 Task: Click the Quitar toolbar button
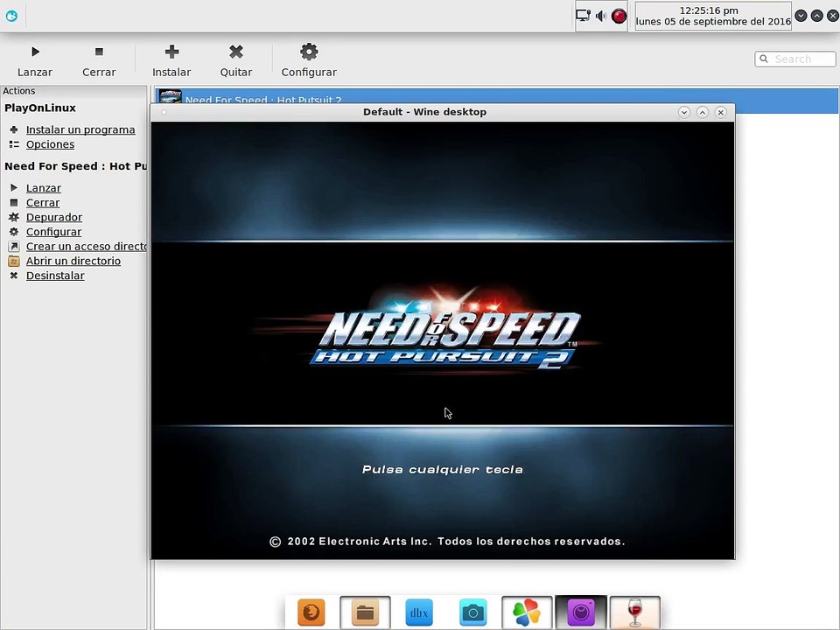click(x=235, y=61)
